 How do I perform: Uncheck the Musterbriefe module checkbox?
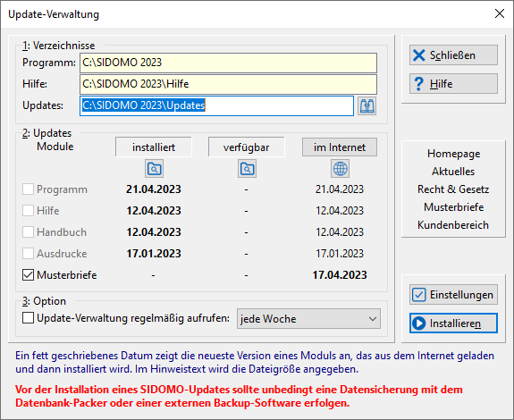pos(29,275)
